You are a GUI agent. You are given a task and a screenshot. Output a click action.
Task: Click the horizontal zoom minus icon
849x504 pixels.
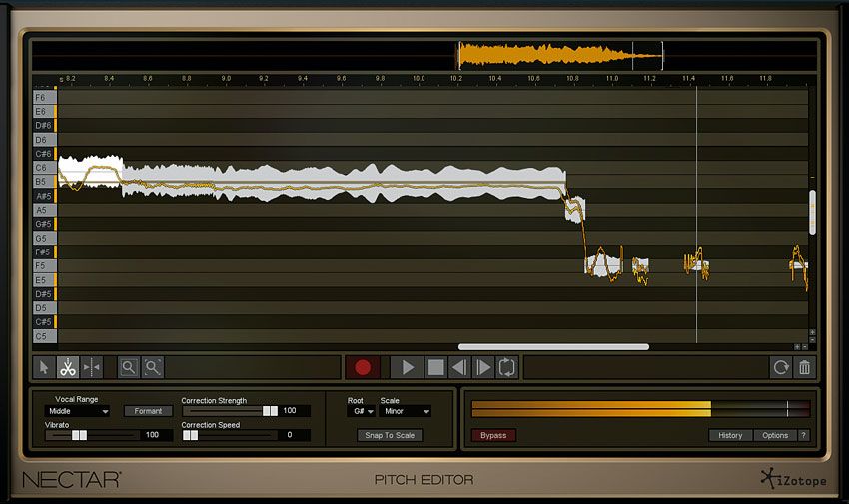click(805, 347)
